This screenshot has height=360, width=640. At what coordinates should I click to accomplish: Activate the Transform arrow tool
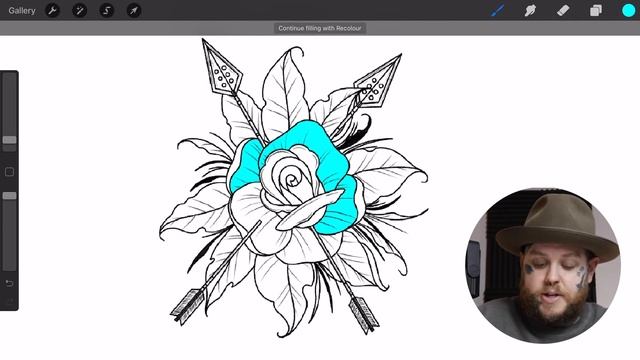pyautogui.click(x=134, y=11)
